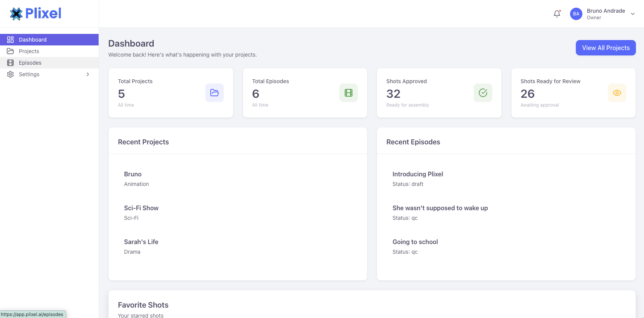Click the Total Episodes film icon
Viewport: 644px width, 318px height.
pos(349,93)
